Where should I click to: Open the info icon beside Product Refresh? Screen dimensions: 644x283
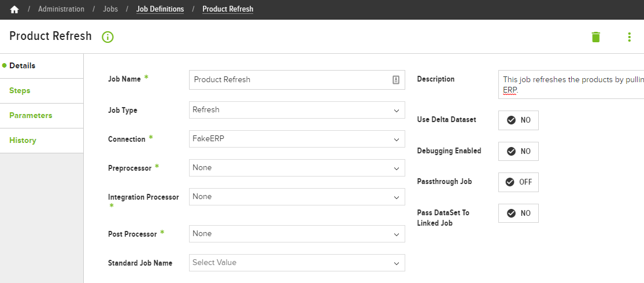click(108, 37)
